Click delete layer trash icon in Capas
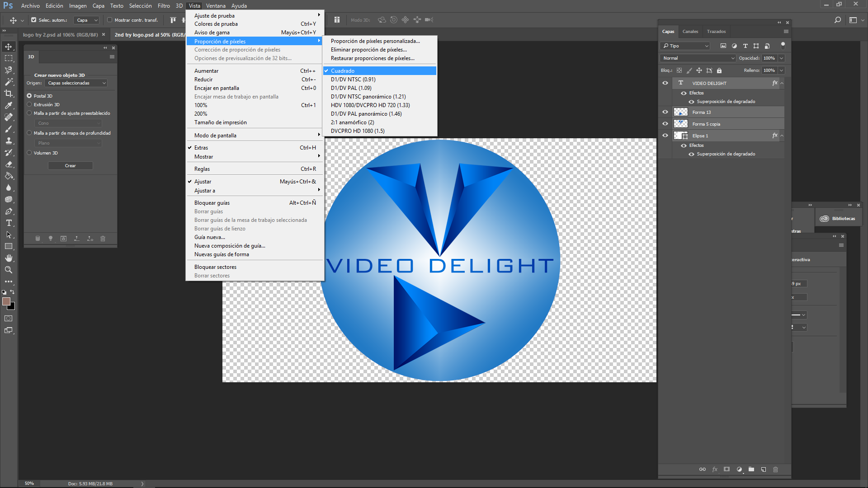 [x=776, y=469]
